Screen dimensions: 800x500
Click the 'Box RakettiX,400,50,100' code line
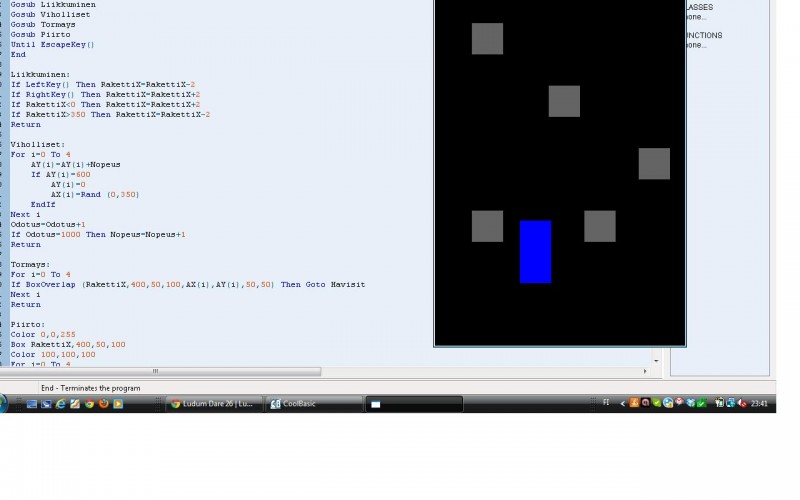coord(68,344)
